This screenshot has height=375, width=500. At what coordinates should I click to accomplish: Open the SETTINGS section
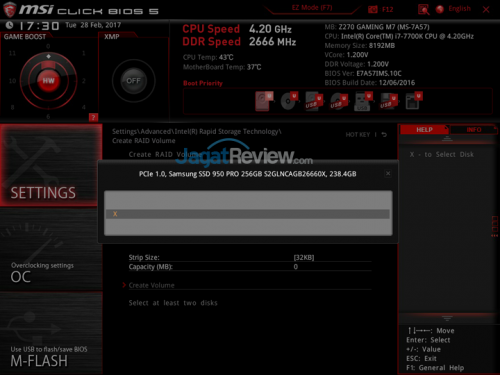coord(51,165)
